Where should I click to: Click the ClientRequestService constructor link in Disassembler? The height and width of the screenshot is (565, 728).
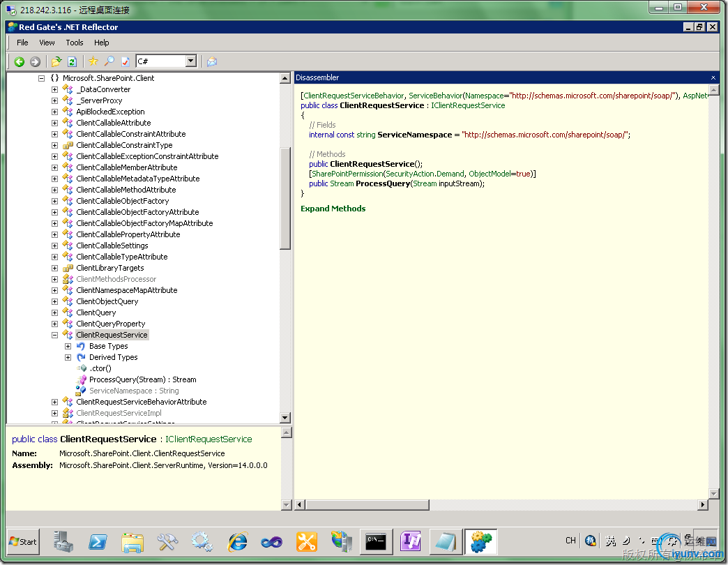pyautogui.click(x=372, y=164)
